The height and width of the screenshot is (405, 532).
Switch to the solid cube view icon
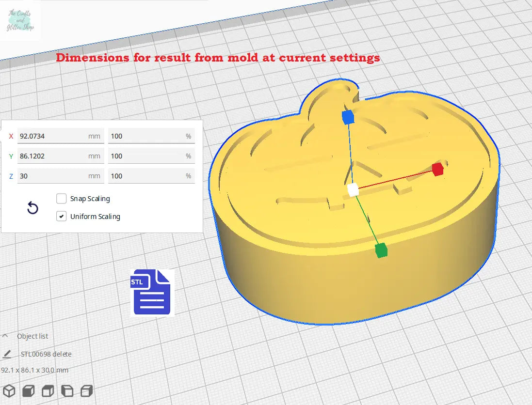(28, 390)
